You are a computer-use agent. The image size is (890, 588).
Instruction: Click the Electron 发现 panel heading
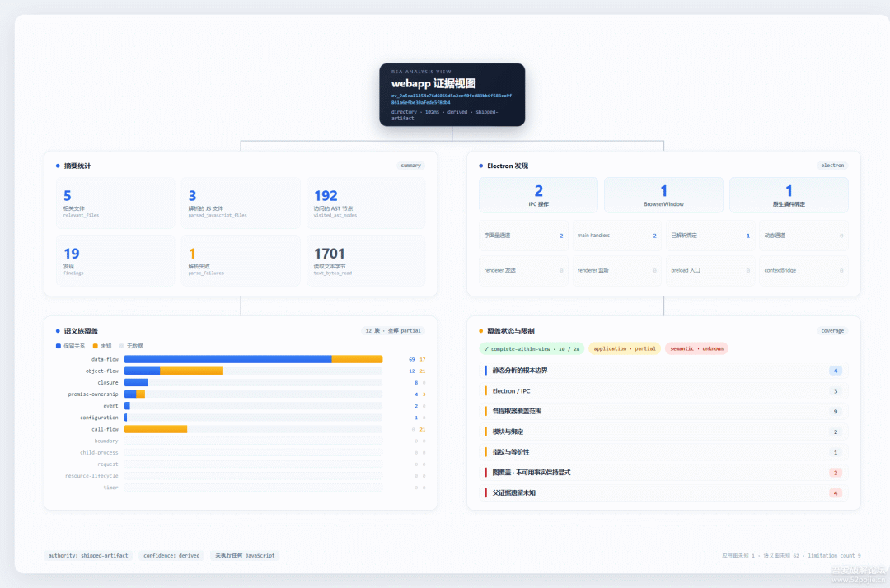pyautogui.click(x=508, y=166)
